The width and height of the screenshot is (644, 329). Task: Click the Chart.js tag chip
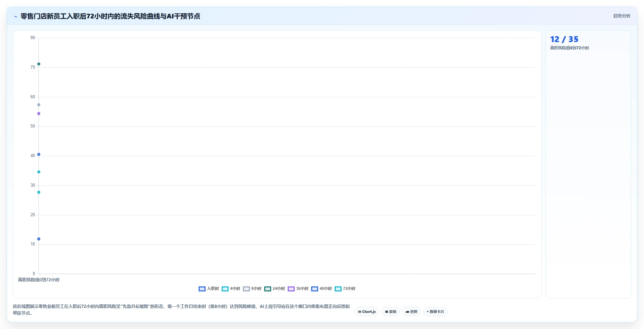[367, 312]
